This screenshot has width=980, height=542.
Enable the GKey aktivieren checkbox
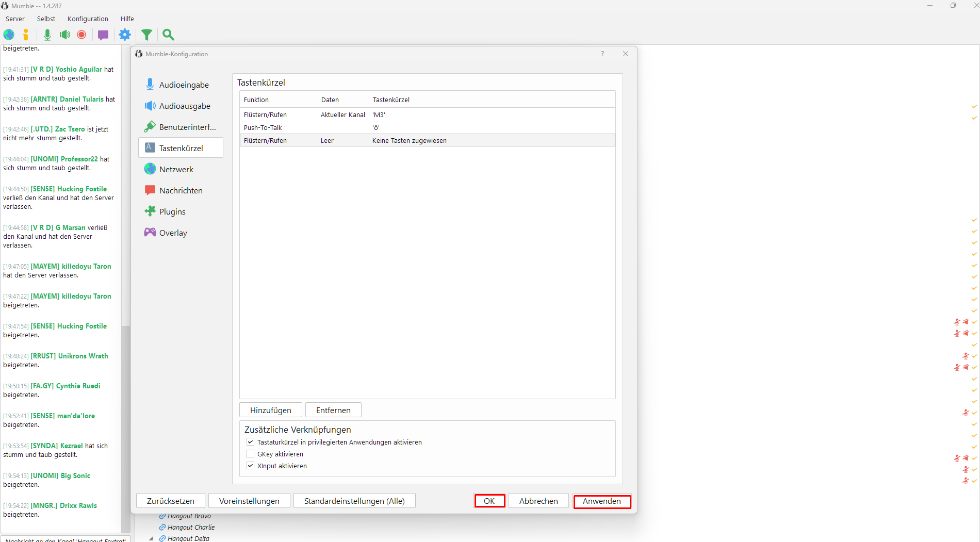[251, 454]
